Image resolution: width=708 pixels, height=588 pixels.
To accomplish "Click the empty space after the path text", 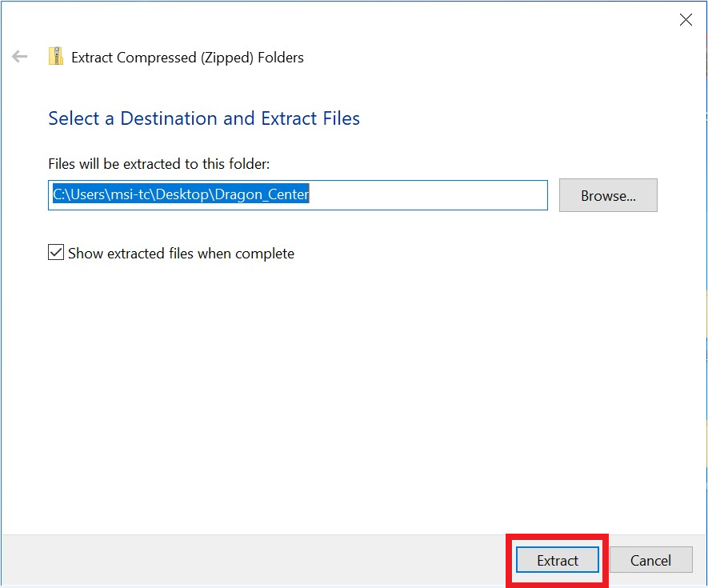I will point(424,195).
